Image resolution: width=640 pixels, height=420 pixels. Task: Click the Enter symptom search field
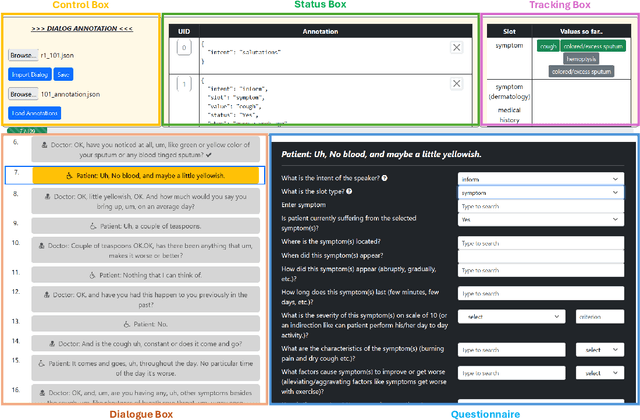click(x=541, y=206)
